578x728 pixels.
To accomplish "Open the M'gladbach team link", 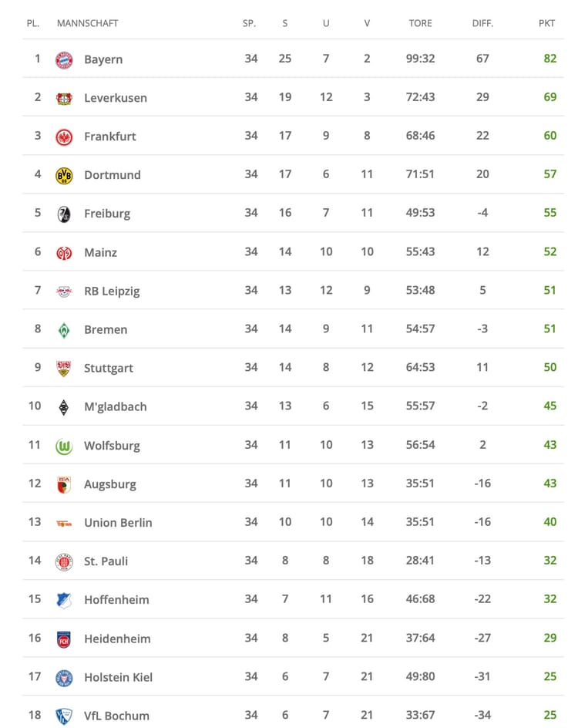I will pos(116,406).
